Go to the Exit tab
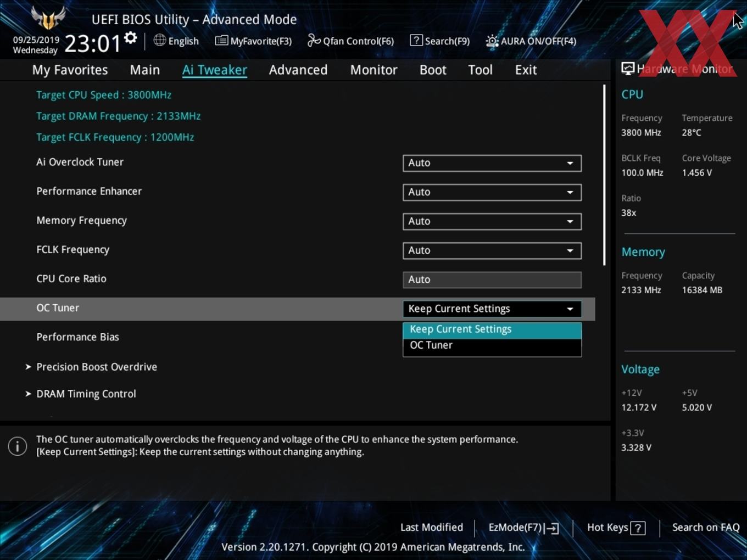 click(526, 70)
